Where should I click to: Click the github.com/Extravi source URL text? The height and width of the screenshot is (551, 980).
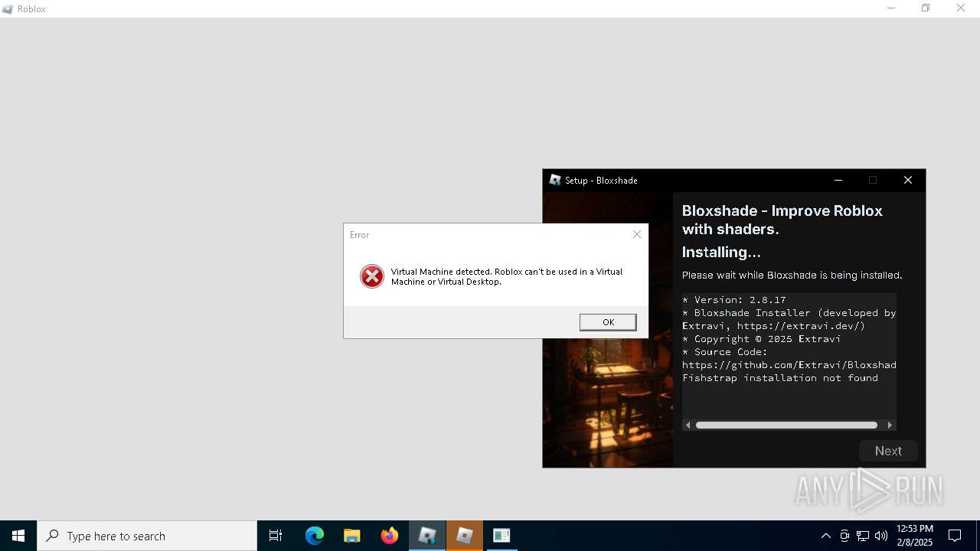[789, 365]
